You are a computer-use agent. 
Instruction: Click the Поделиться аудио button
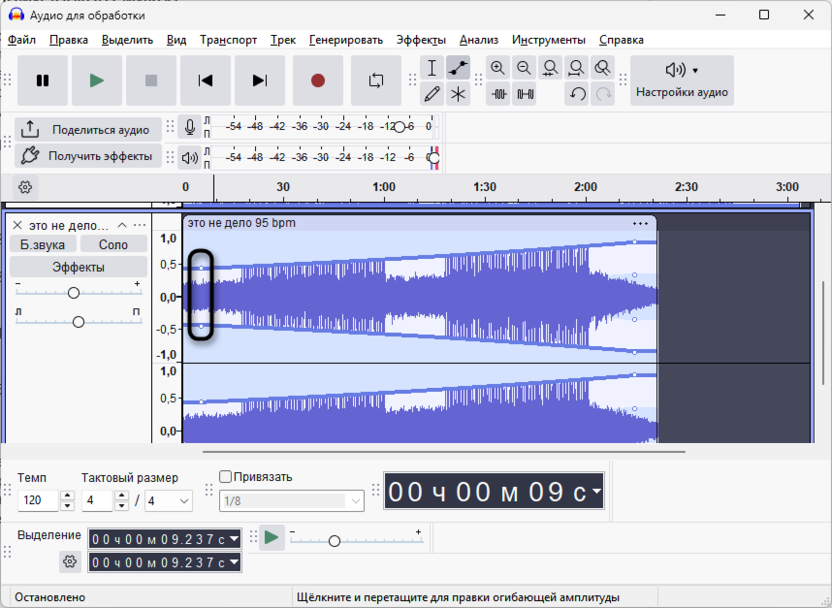tap(87, 129)
